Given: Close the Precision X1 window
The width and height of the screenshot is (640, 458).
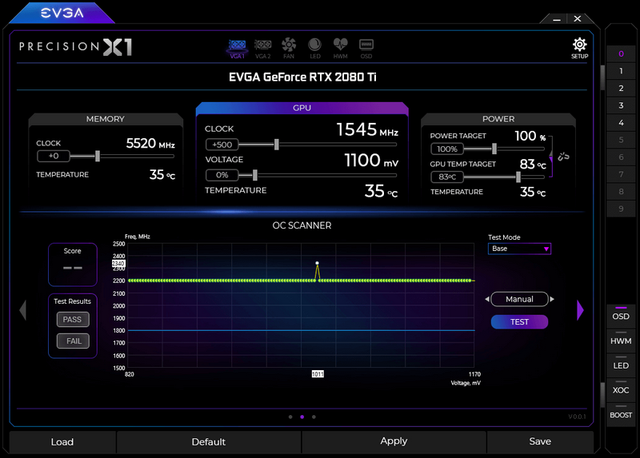Looking at the screenshot, I should click(577, 19).
